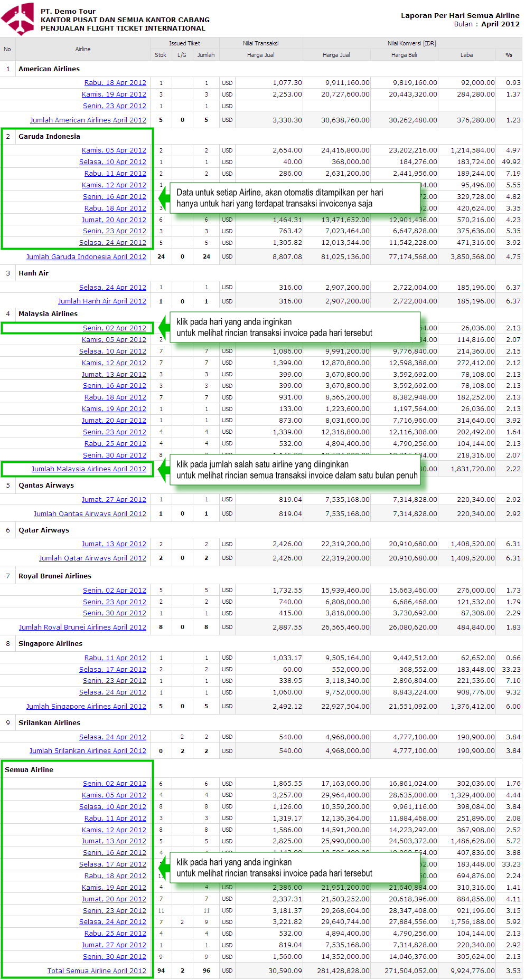Open Senin, 16 Apr 2012 under Semua Airline

coord(115,853)
